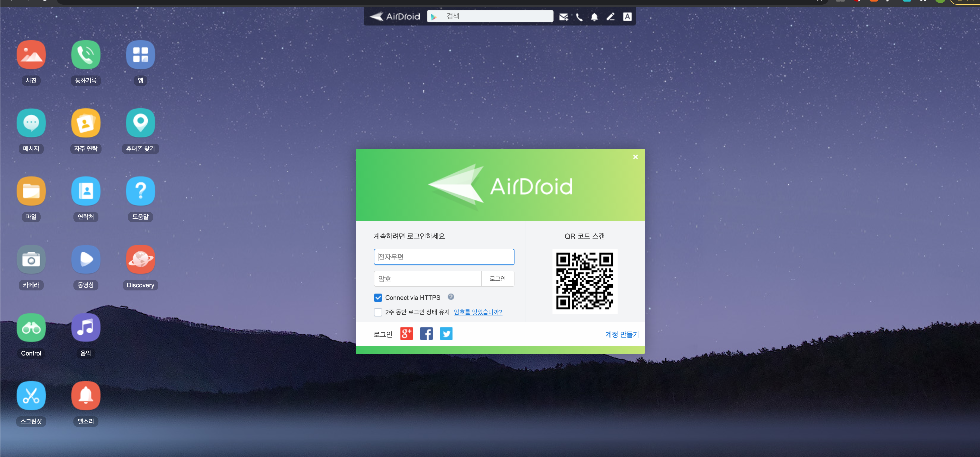Image resolution: width=980 pixels, height=457 pixels.
Task: Launch the 휴대폰 찾기 find phone icon
Action: click(140, 123)
